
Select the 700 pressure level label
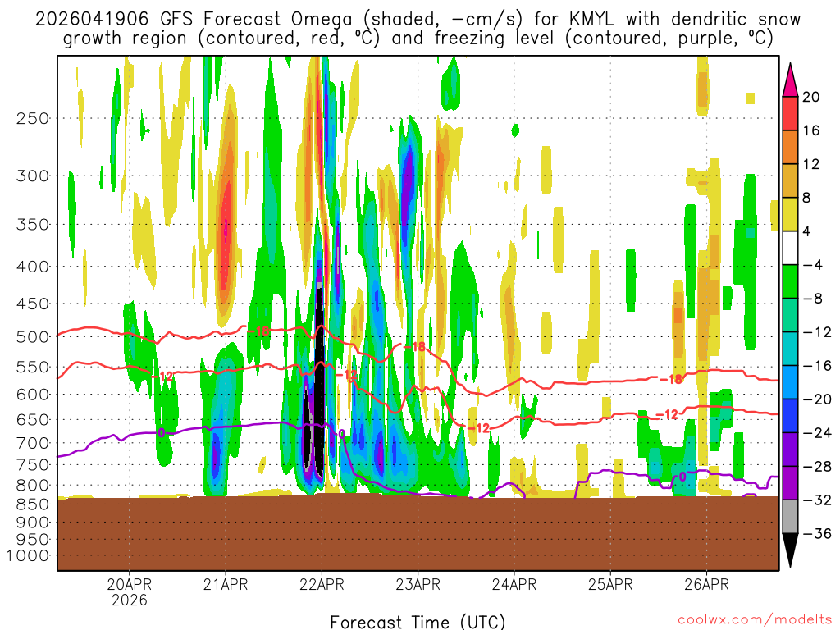33,443
